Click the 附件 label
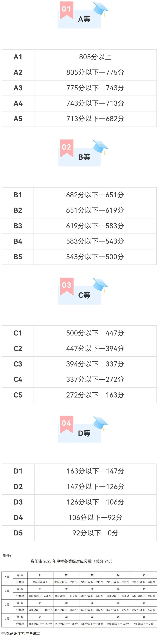159x644 pixels. tap(7, 555)
